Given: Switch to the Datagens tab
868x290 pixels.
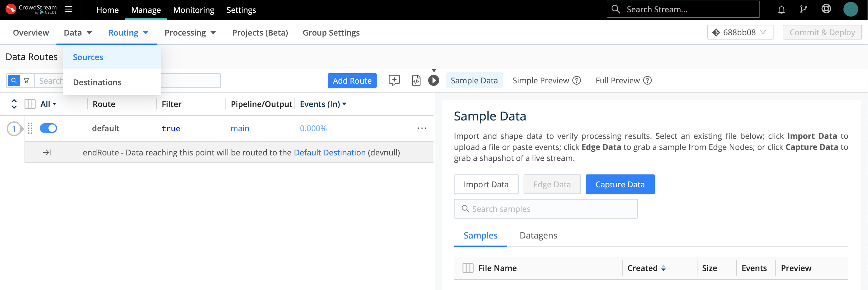Looking at the screenshot, I should 538,235.
